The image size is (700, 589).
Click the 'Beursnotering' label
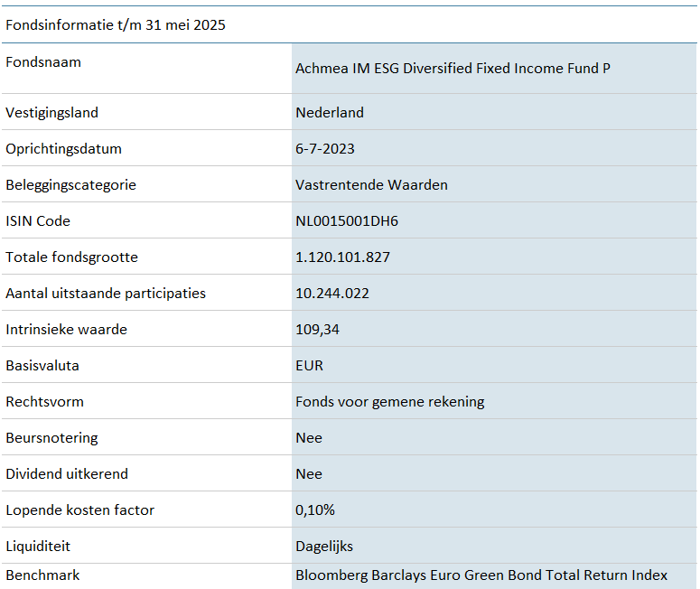(x=51, y=438)
